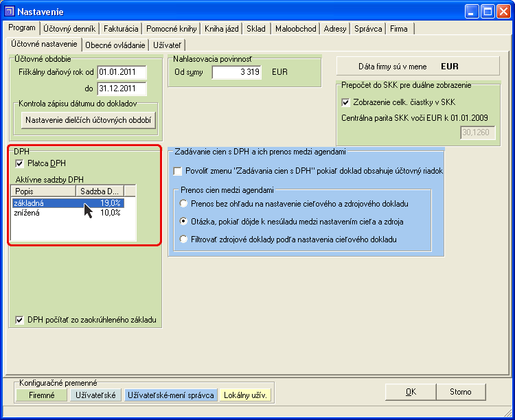Viewport: 515px width, 420px height.
Task: Select Prenos bez ohľadu na nastavenie option
Action: pos(183,204)
